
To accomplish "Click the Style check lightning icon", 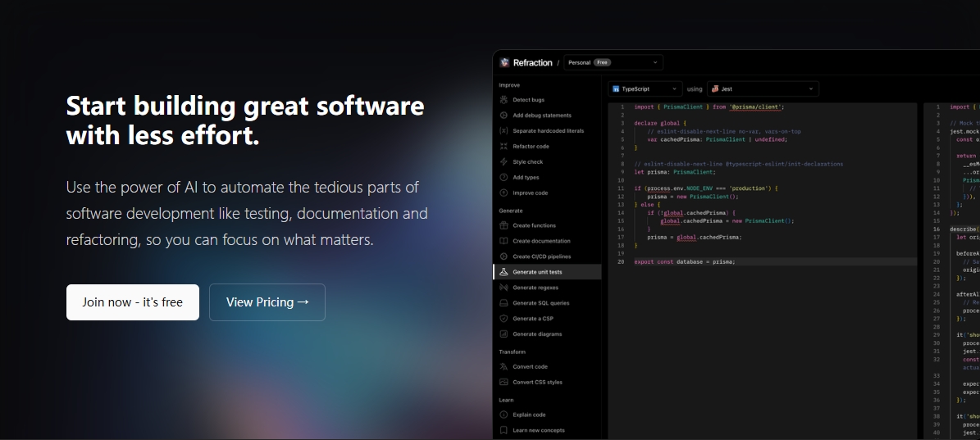I will click(x=504, y=162).
